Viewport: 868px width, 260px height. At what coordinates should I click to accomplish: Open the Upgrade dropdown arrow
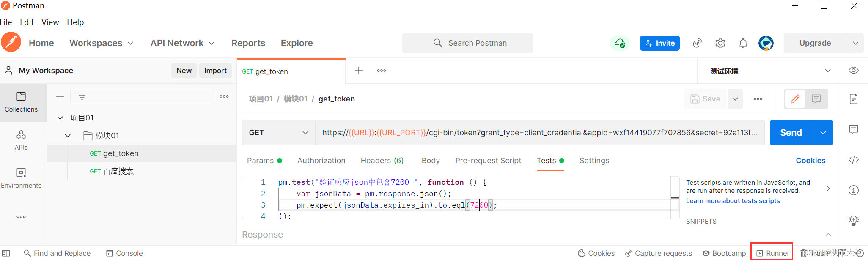click(856, 43)
